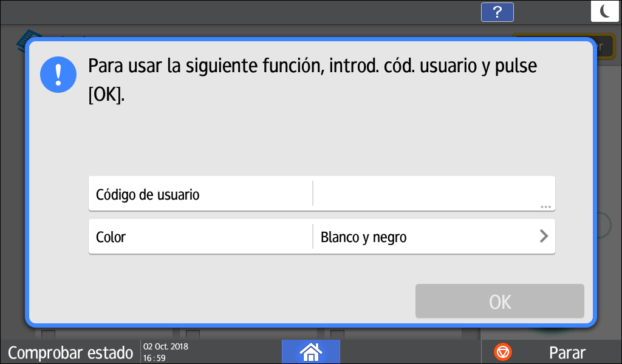Viewport: 622px width, 364px height.
Task: Expand the Color option chevron arrow
Action: tap(544, 237)
